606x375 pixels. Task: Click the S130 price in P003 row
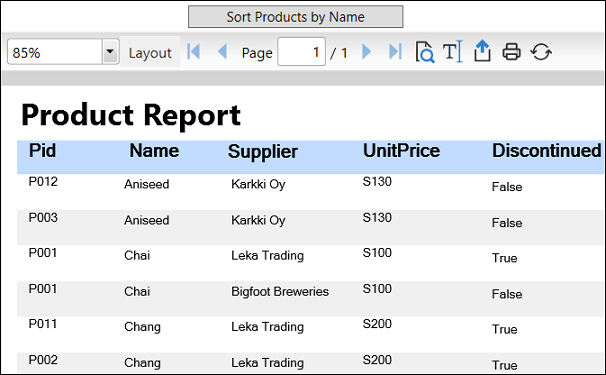(x=377, y=217)
